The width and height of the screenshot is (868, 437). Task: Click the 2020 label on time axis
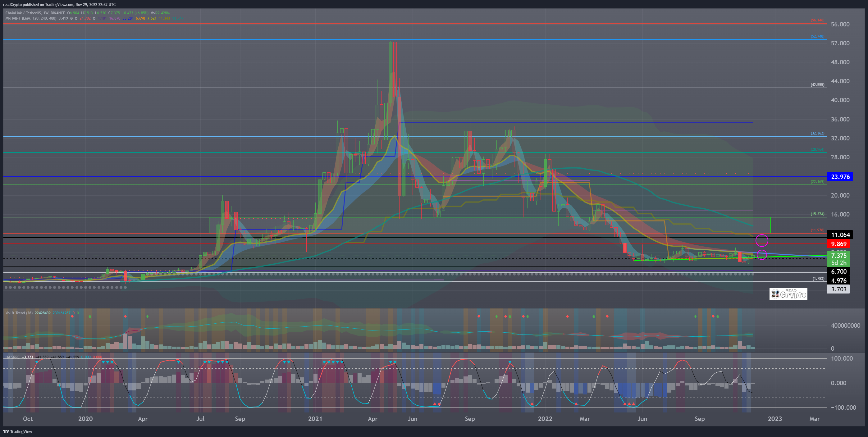click(85, 418)
